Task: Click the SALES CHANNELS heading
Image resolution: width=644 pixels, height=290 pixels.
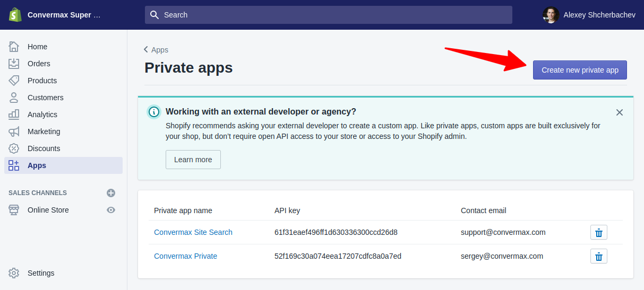Action: click(38, 193)
